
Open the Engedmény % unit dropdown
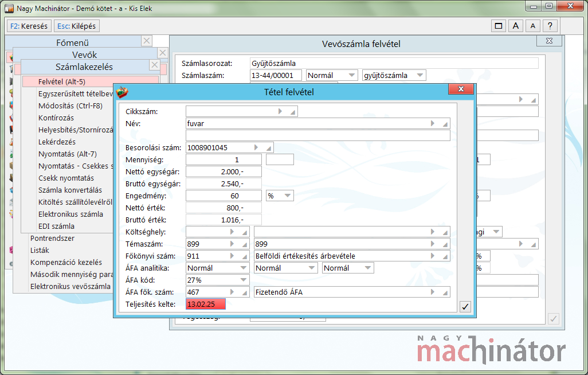tap(288, 196)
